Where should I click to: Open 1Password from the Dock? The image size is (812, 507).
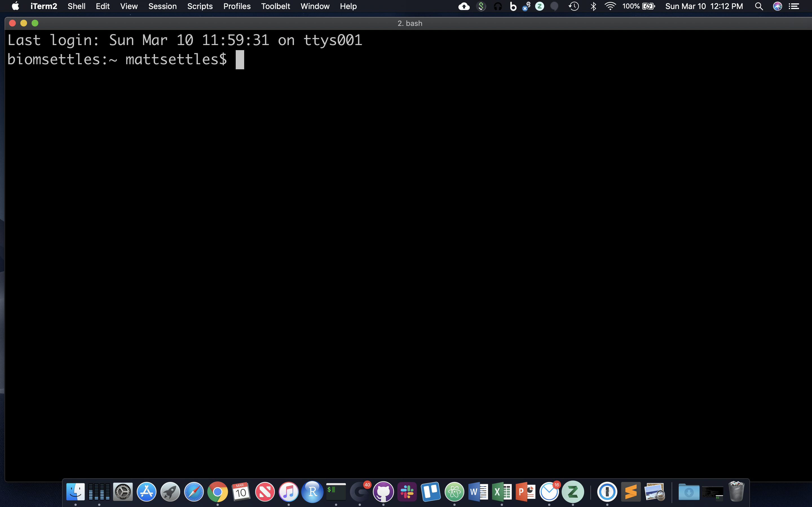point(607,492)
